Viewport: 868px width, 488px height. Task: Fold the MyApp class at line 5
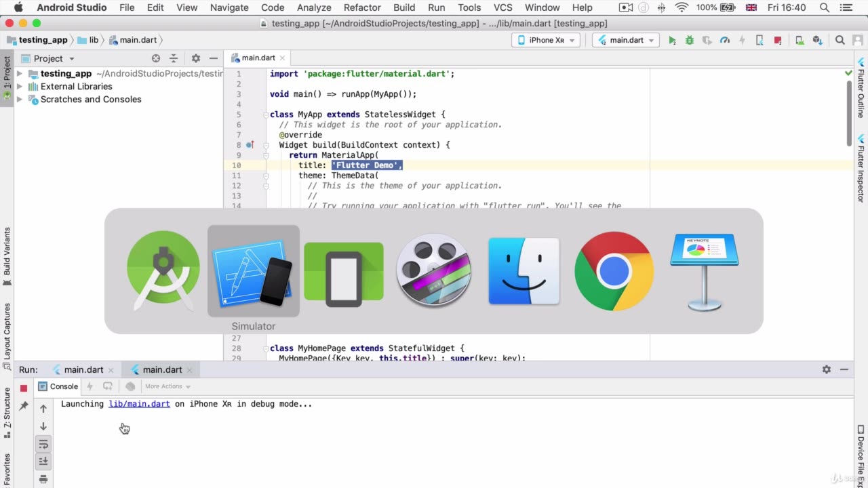(266, 115)
